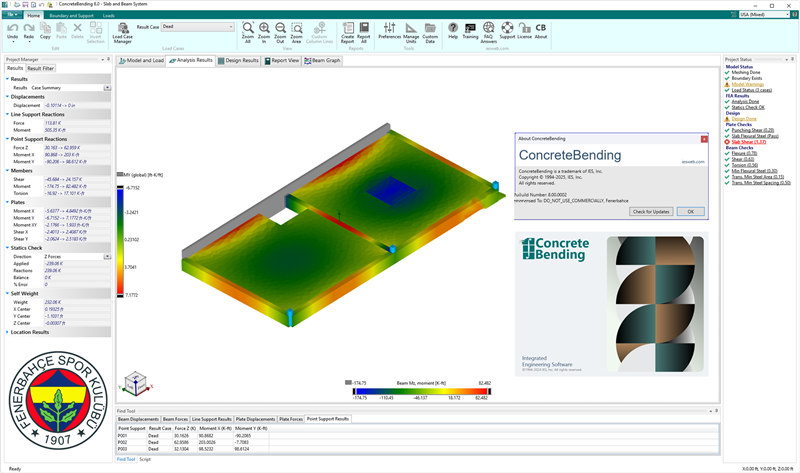The image size is (800, 473).
Task: Click the Support lifebuoy icon
Action: [507, 28]
